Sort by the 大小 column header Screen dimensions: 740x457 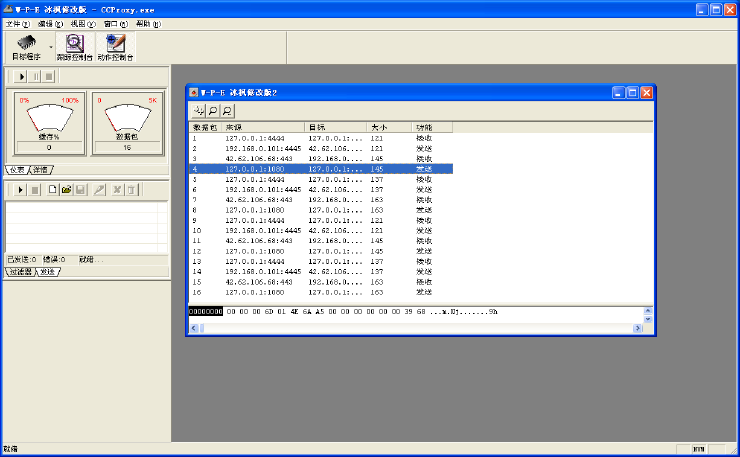389,127
